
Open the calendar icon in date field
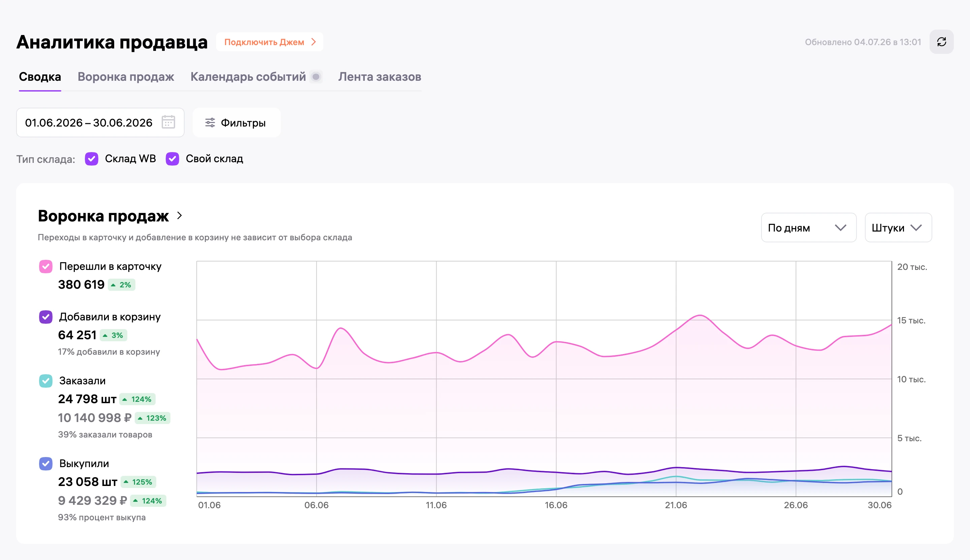pyautogui.click(x=168, y=122)
